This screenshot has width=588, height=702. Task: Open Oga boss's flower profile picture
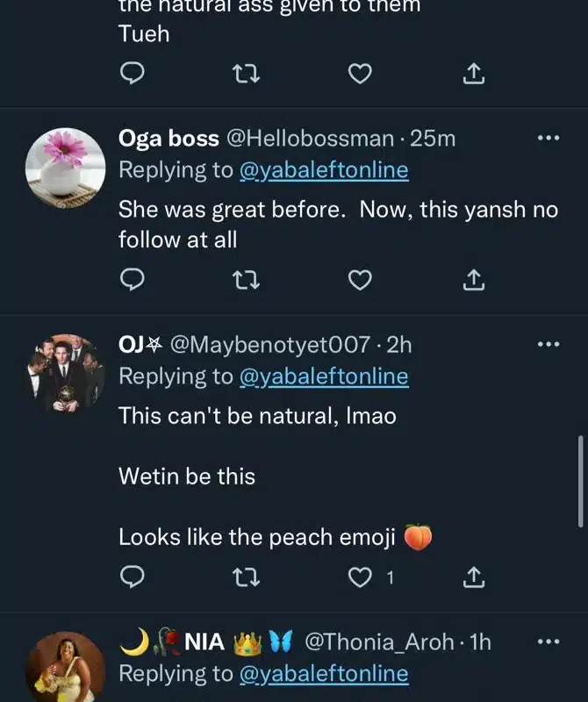(65, 168)
